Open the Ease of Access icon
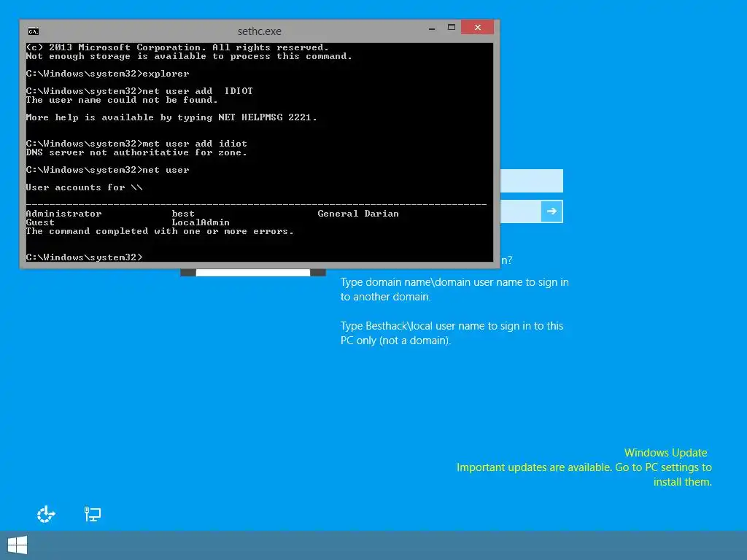 point(46,514)
